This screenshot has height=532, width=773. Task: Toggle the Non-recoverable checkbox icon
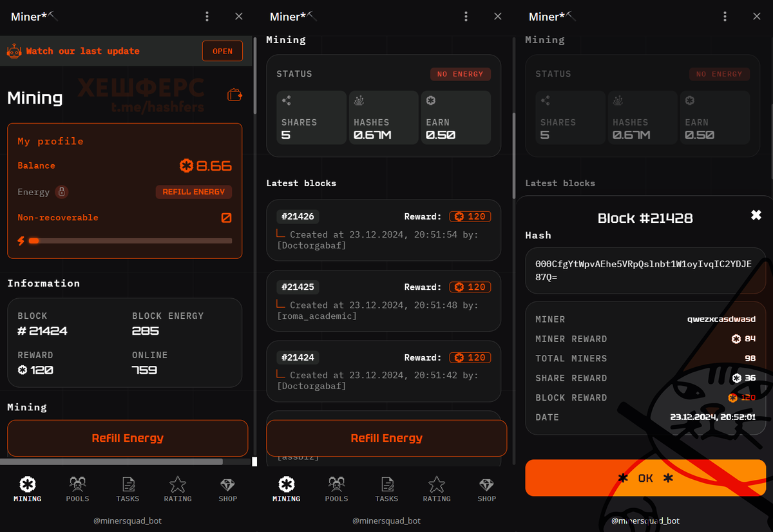[x=226, y=218]
